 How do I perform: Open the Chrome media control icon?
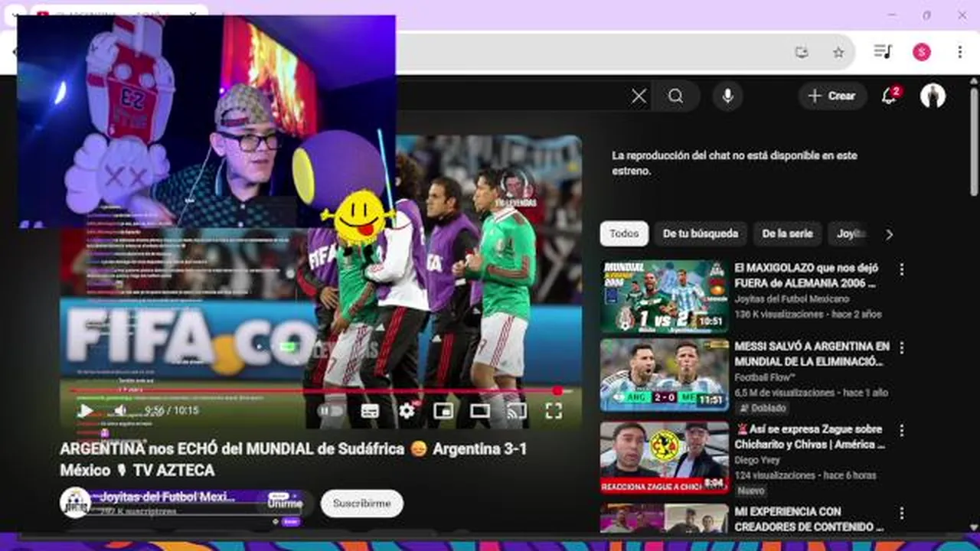tap(883, 52)
